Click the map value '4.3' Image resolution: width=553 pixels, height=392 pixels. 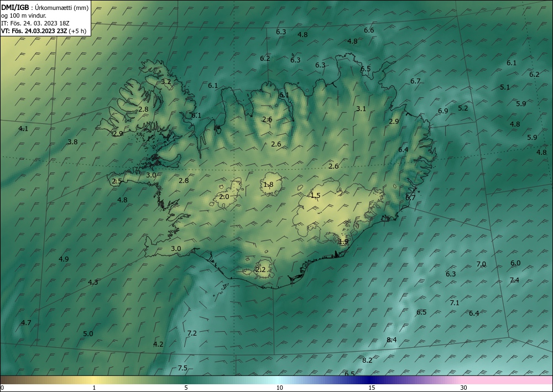click(x=93, y=282)
